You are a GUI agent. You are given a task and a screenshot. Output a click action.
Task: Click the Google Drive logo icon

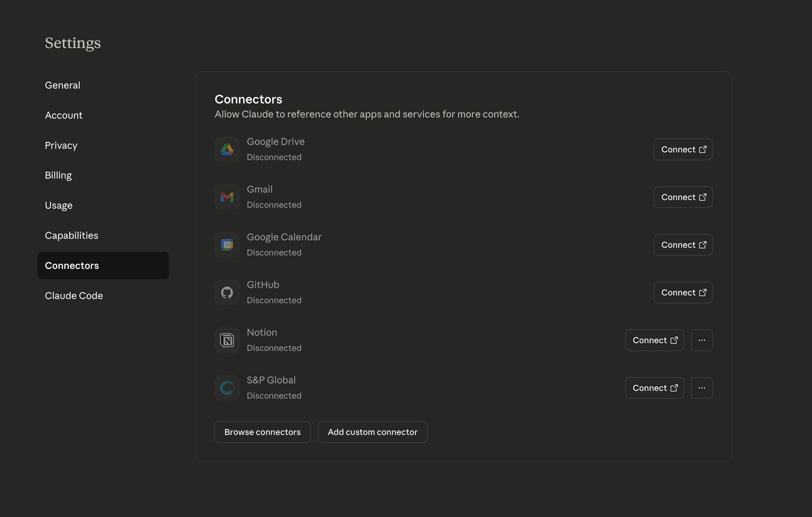click(x=227, y=149)
